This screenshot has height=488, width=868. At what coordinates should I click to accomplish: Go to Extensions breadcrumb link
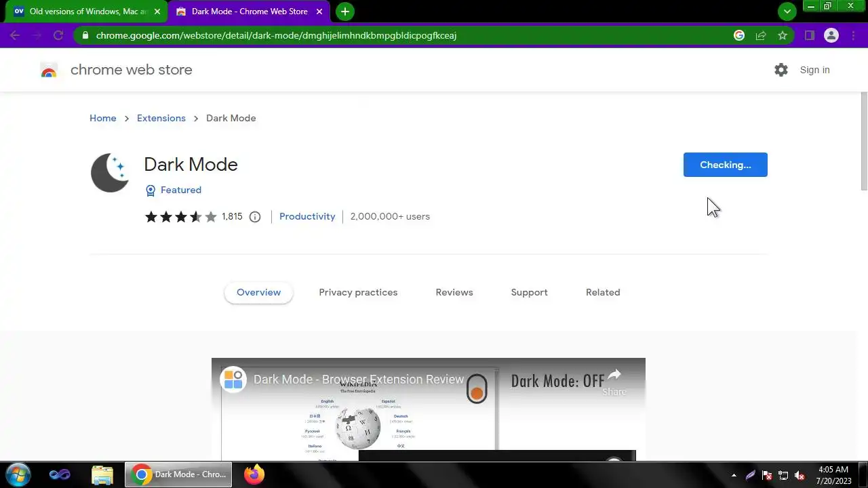point(161,118)
